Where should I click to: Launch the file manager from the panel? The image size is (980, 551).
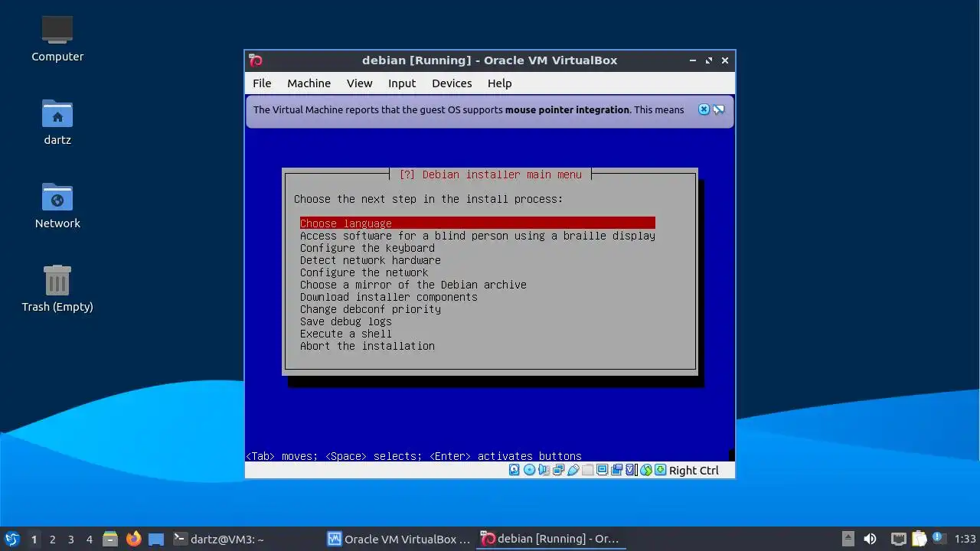(x=110, y=539)
